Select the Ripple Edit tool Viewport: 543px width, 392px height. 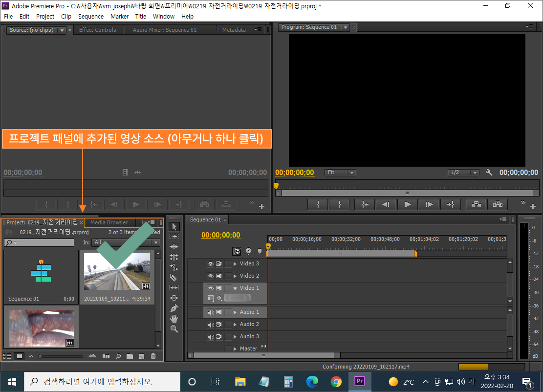[174, 246]
